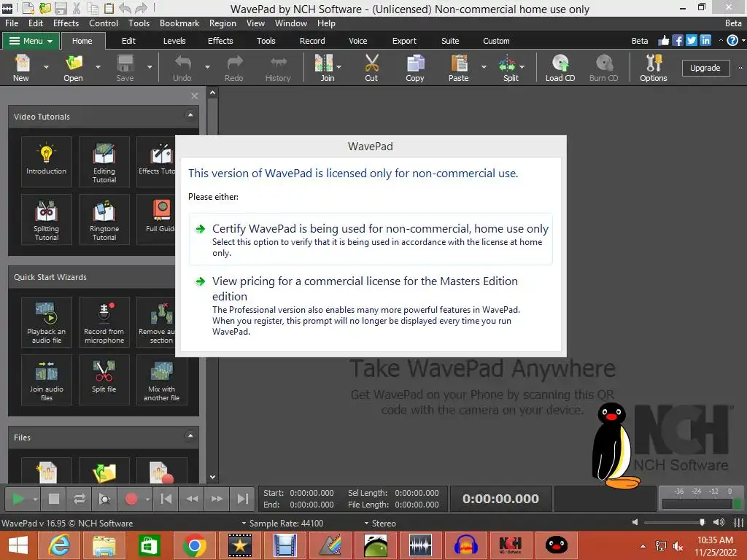Image resolution: width=747 pixels, height=560 pixels.
Task: Open the Effects menu in menu bar
Action: pyautogui.click(x=66, y=23)
